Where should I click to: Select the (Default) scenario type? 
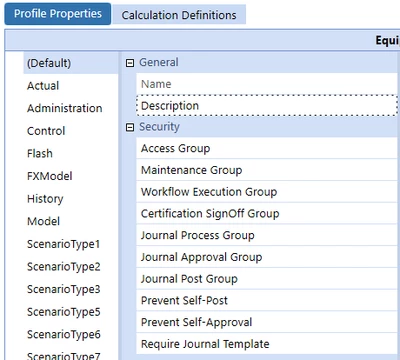71,63
